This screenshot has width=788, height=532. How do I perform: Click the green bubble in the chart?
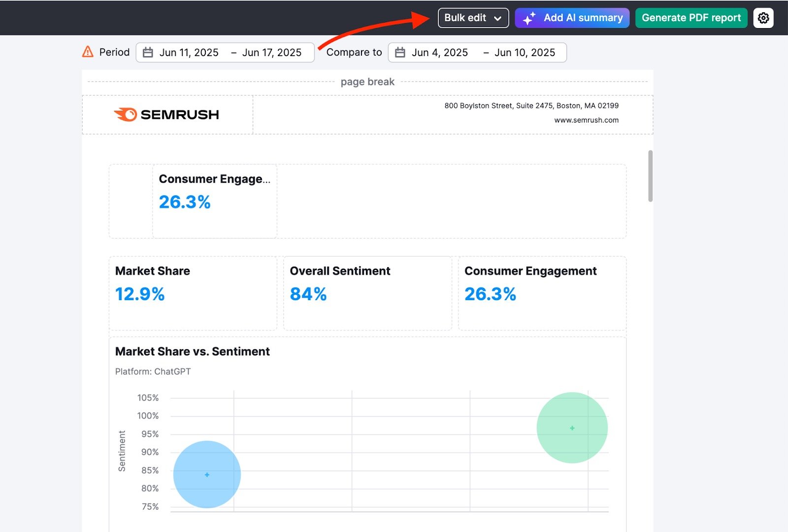[x=572, y=428]
